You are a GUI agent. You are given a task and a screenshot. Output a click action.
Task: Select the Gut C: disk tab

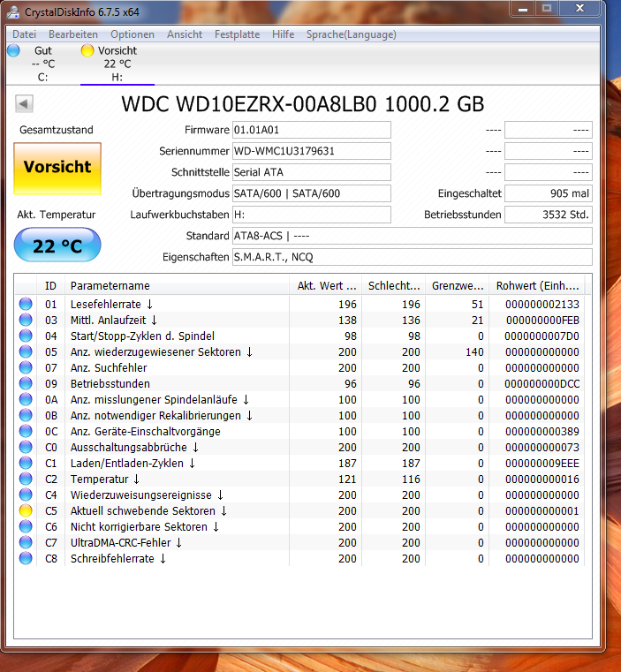[x=43, y=64]
